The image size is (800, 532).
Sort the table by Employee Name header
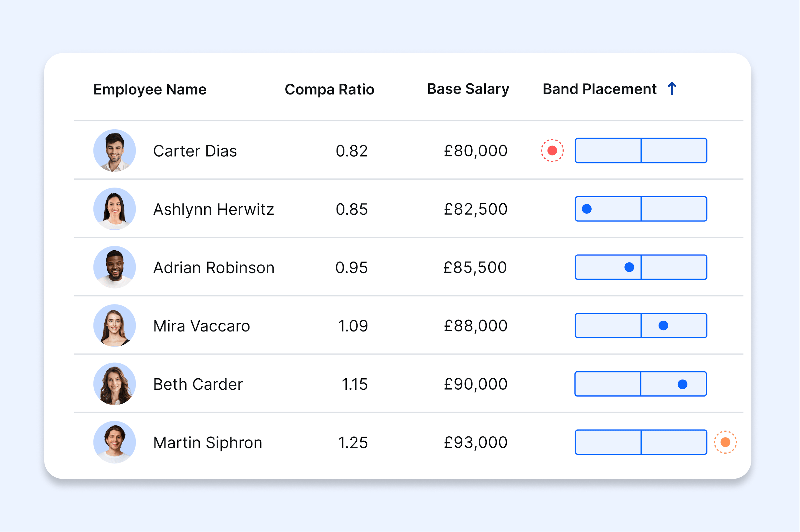point(150,89)
